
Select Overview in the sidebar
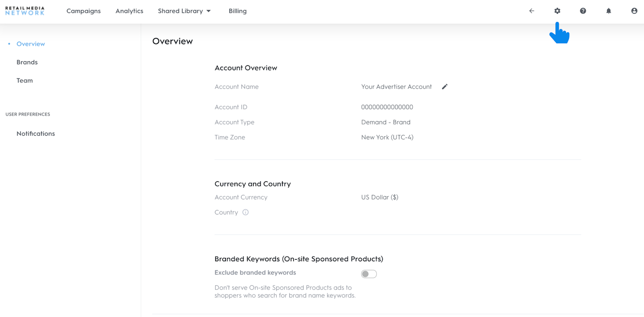click(31, 44)
